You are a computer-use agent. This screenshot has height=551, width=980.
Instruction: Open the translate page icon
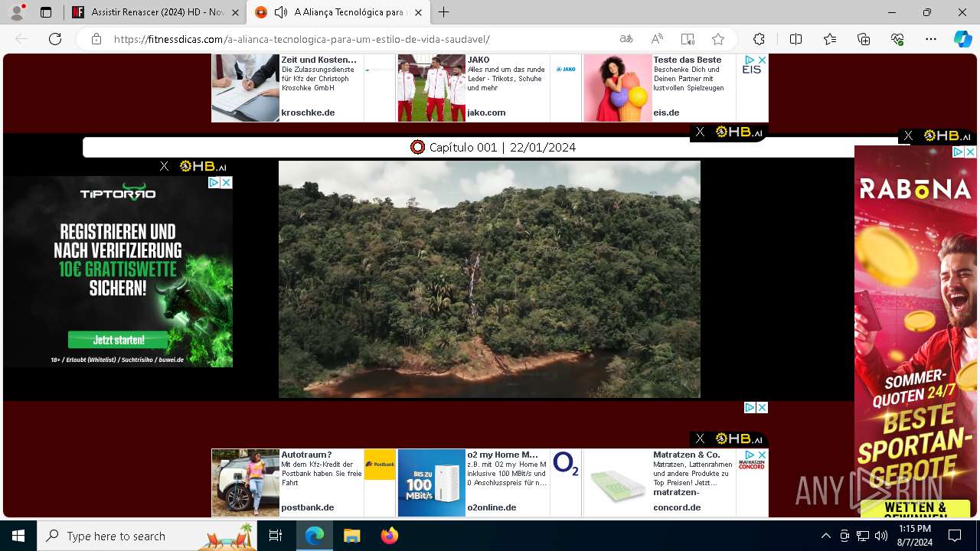coord(626,39)
